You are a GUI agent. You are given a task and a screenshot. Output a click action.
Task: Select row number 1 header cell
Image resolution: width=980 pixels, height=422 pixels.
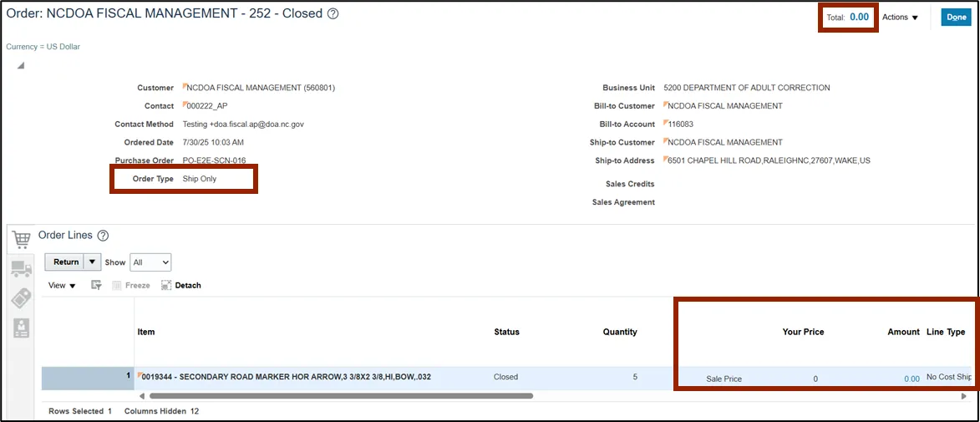click(88, 378)
